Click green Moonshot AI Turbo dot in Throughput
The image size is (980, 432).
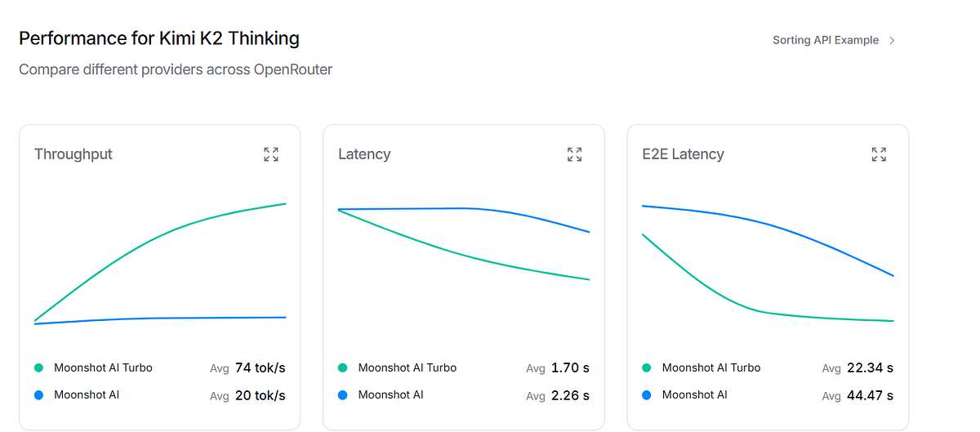point(39,368)
